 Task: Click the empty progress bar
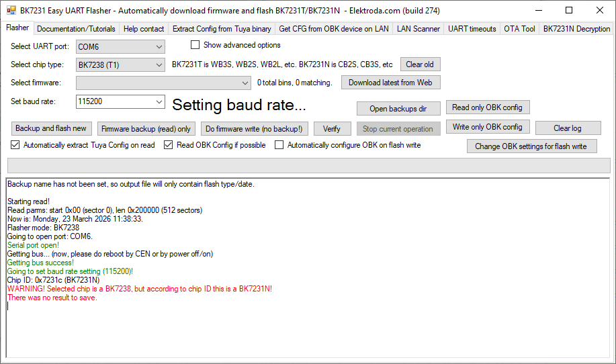[x=309, y=165]
